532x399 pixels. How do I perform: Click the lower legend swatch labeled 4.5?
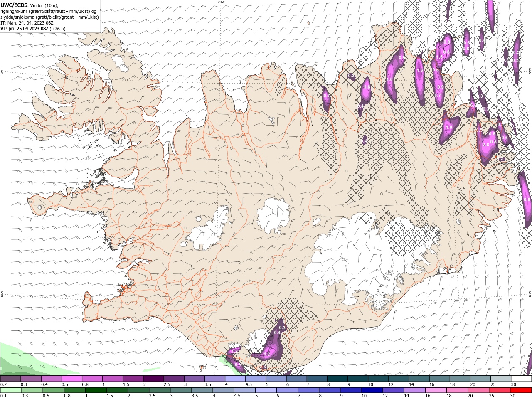(x=244, y=390)
